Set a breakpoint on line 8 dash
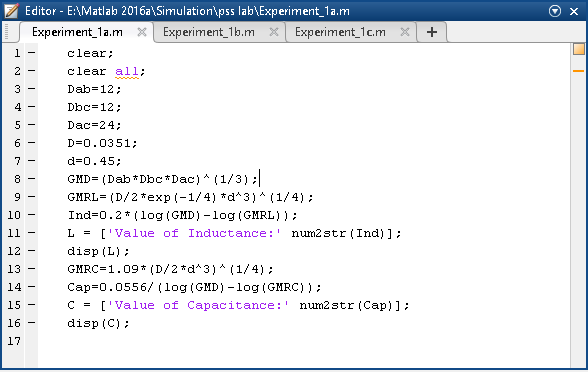This screenshot has height=372, width=588. click(32, 179)
